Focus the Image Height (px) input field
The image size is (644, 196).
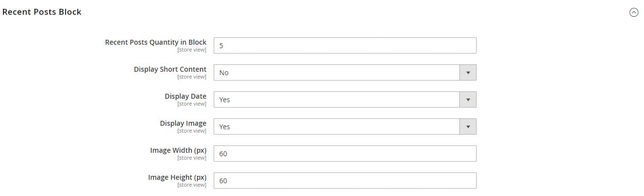tap(345, 180)
